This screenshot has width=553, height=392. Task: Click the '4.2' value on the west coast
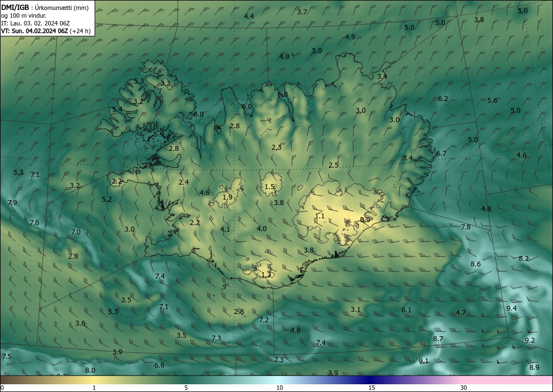(159, 208)
